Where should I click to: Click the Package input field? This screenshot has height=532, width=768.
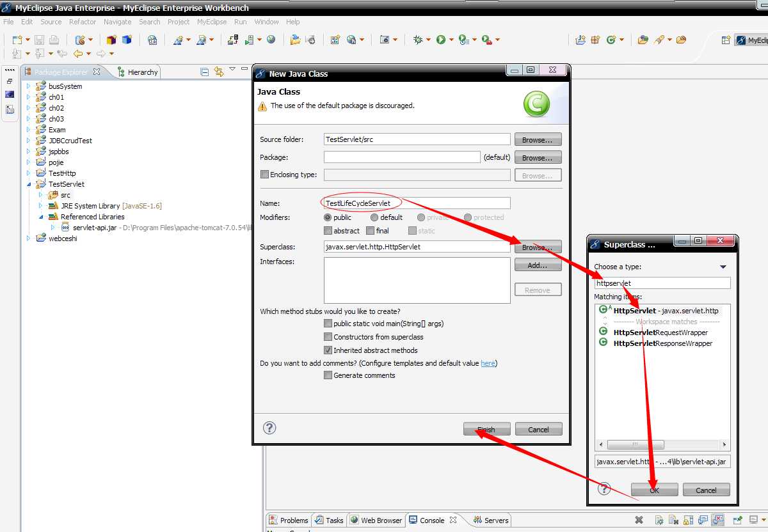[x=402, y=157]
